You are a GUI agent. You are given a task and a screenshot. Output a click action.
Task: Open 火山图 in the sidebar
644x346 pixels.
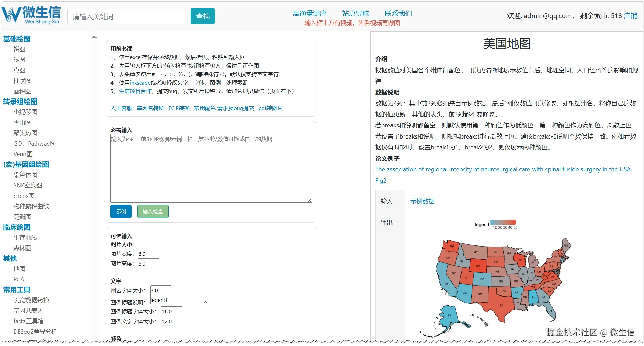coord(22,123)
